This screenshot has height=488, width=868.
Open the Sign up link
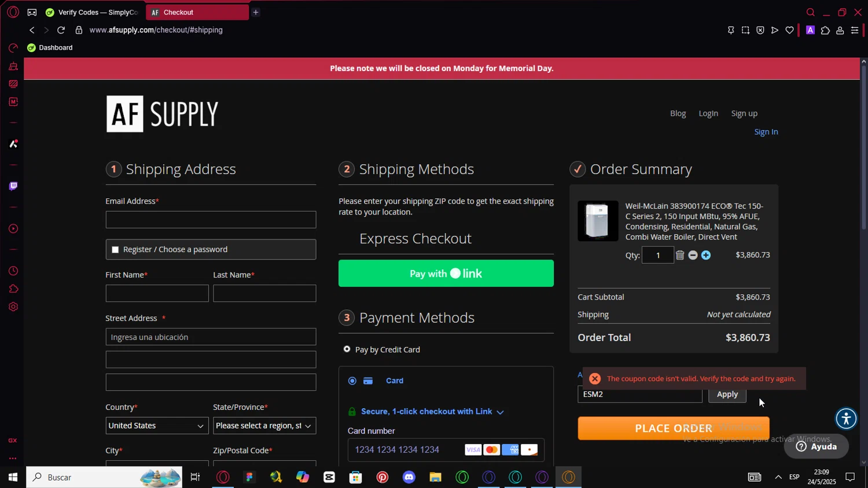744,114
